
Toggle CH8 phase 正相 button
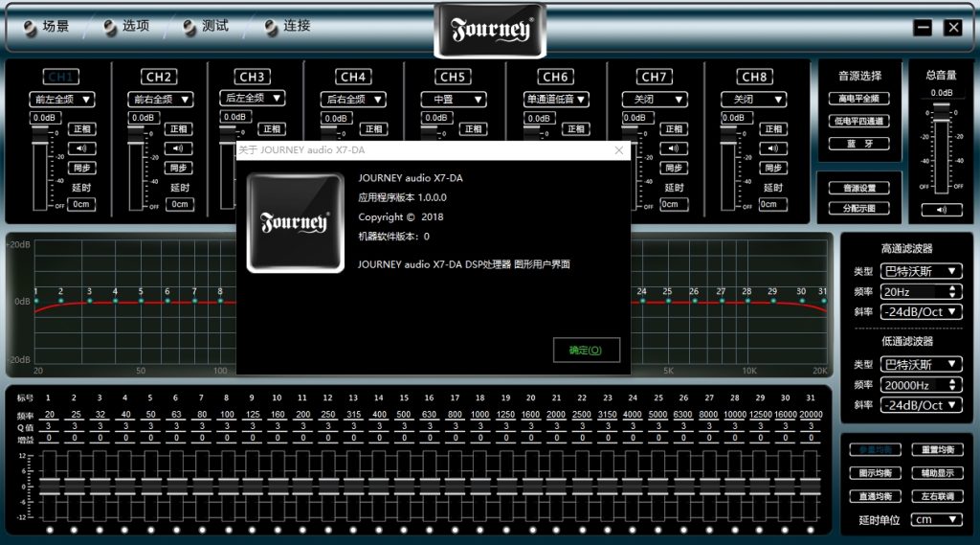773,129
